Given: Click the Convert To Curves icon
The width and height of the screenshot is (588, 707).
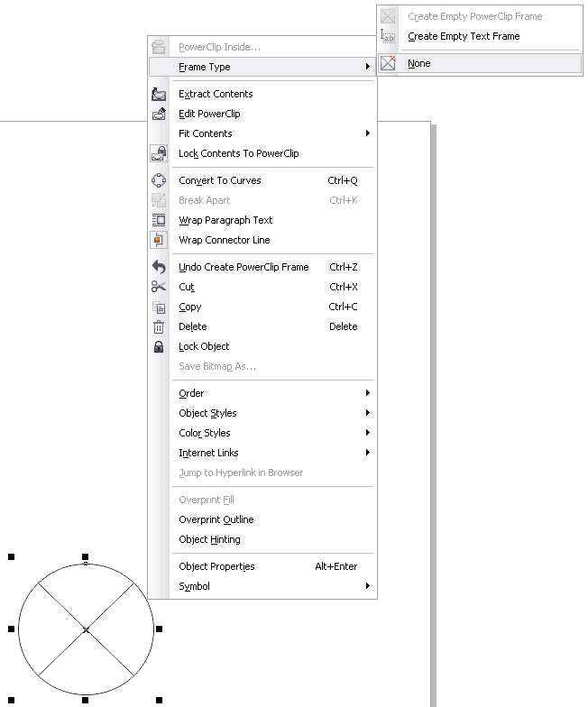Looking at the screenshot, I should 159,180.
